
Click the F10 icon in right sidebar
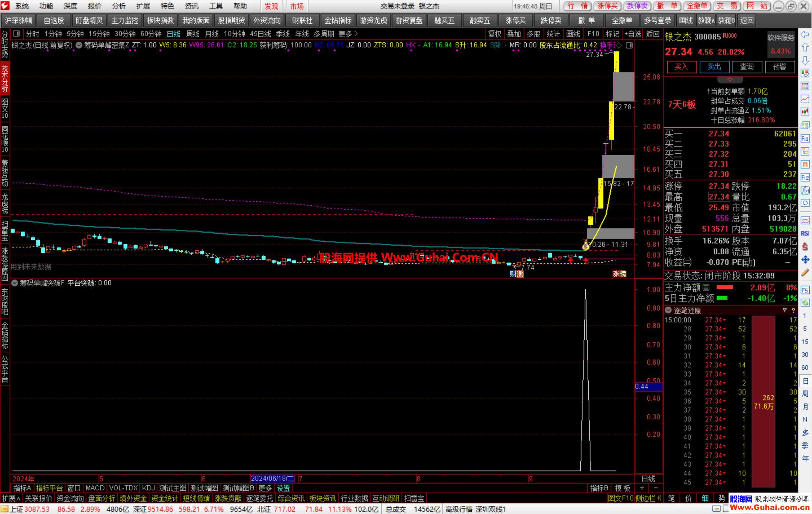click(x=804, y=139)
